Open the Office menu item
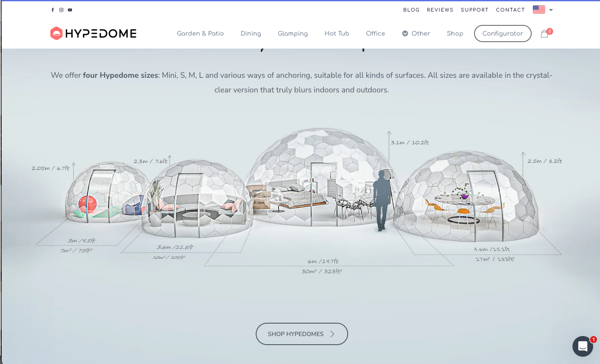Image resolution: width=600 pixels, height=364 pixels. pos(376,34)
